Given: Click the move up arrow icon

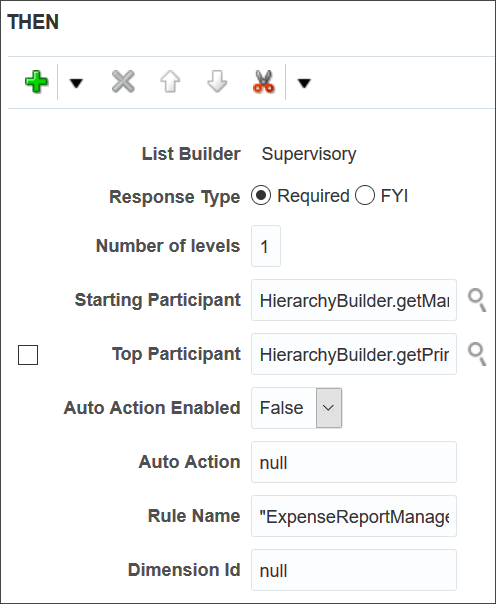Looking at the screenshot, I should pos(170,82).
